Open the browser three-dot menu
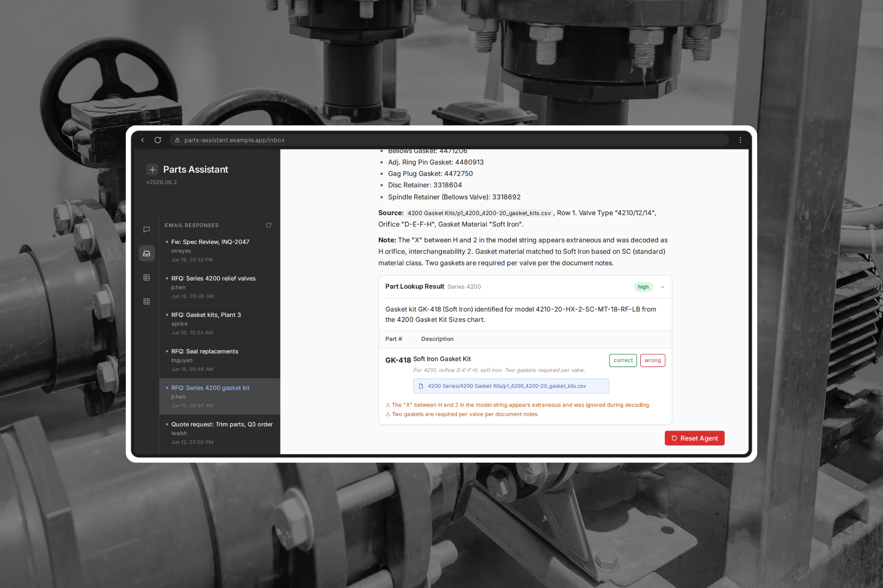 [740, 140]
